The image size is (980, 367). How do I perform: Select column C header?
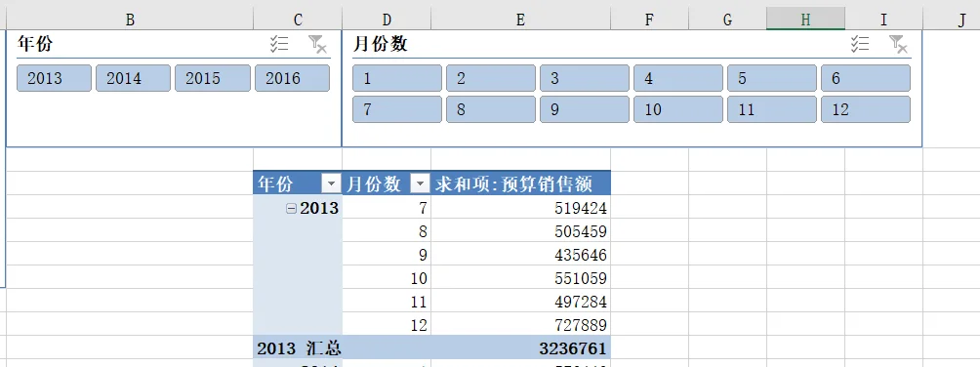298,20
